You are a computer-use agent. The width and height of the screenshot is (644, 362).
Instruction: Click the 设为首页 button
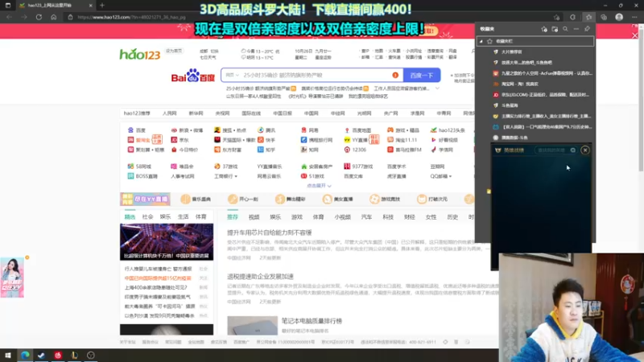174,51
